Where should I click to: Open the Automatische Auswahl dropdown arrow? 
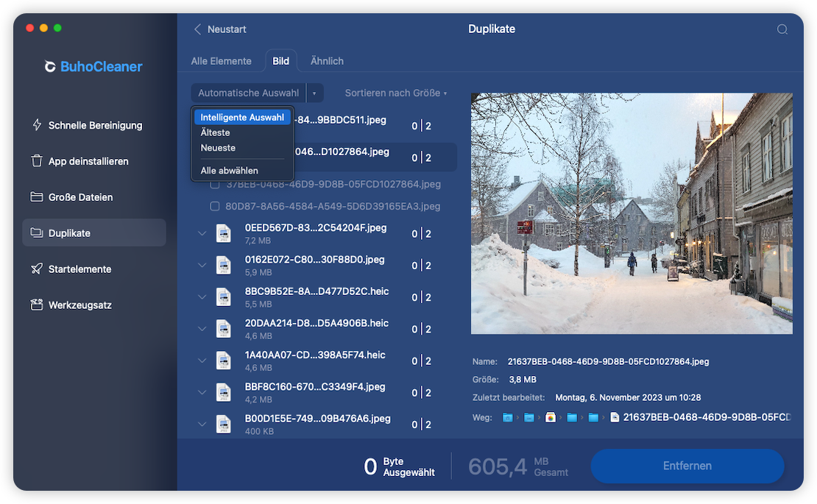tap(315, 93)
